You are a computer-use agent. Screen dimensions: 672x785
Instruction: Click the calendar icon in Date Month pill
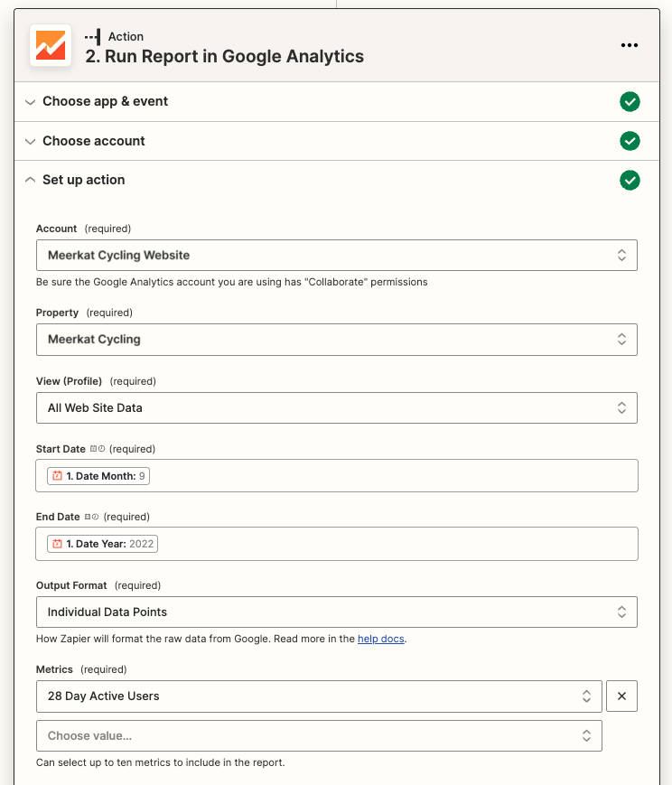58,475
